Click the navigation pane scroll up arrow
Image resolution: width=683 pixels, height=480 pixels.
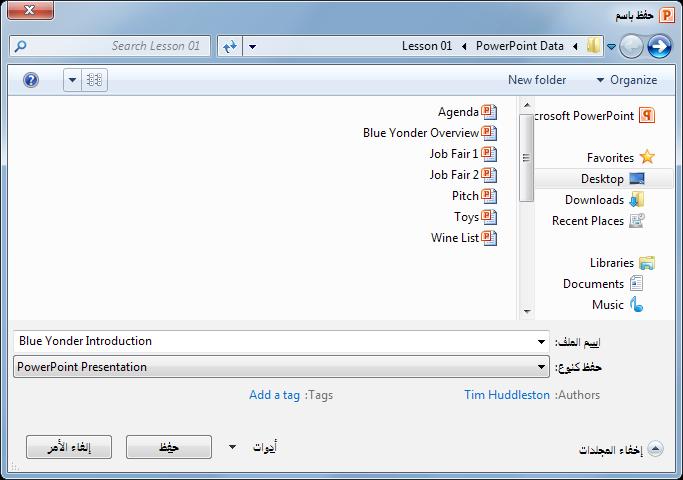coord(527,105)
